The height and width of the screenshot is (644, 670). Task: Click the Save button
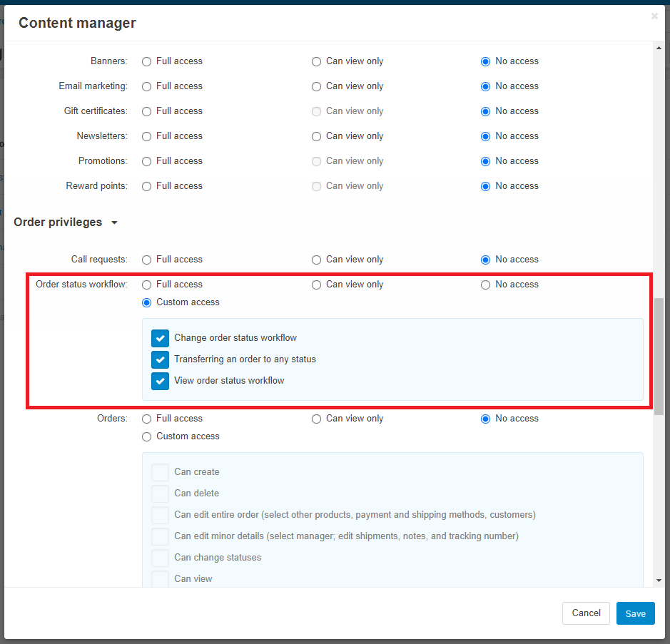635,613
